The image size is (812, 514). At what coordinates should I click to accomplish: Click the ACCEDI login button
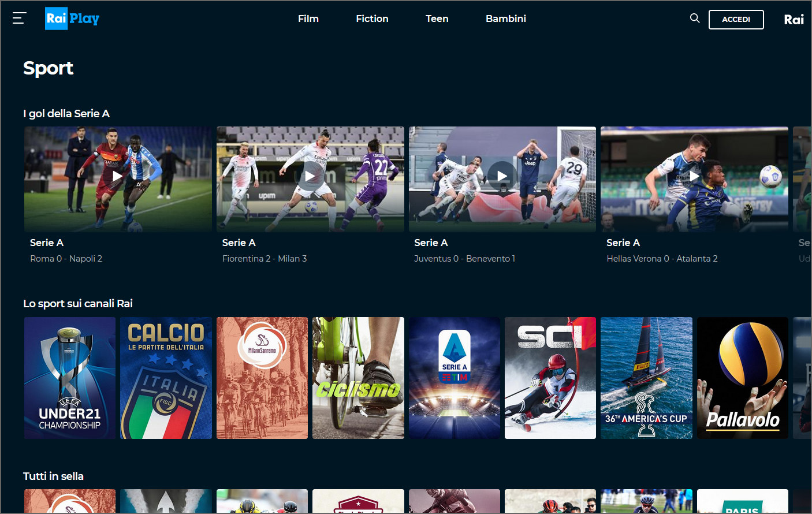click(x=736, y=20)
